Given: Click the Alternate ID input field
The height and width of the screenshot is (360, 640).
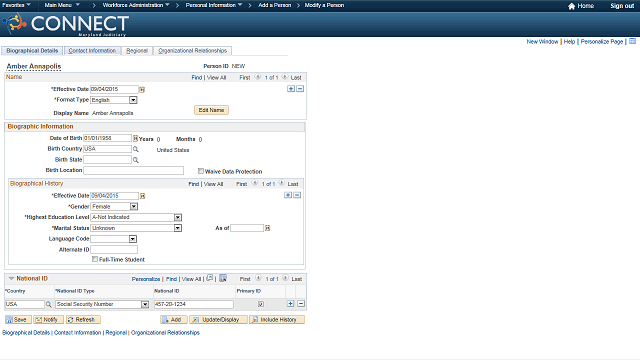Looking at the screenshot, I should (x=114, y=249).
